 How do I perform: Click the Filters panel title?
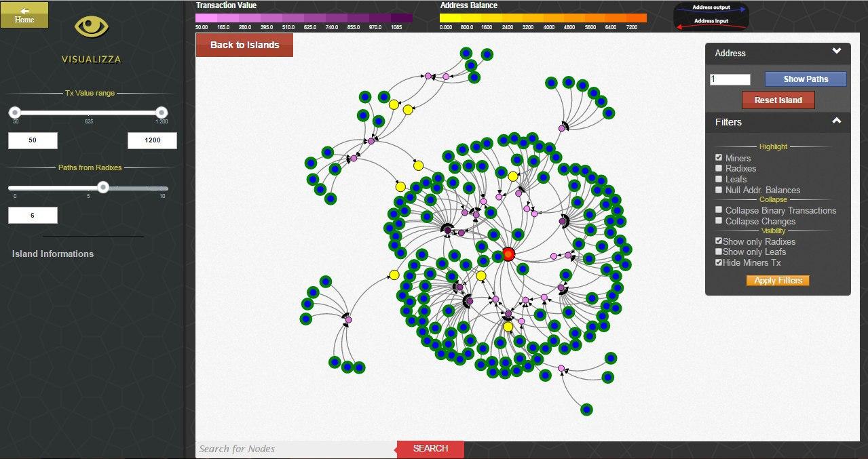click(728, 122)
